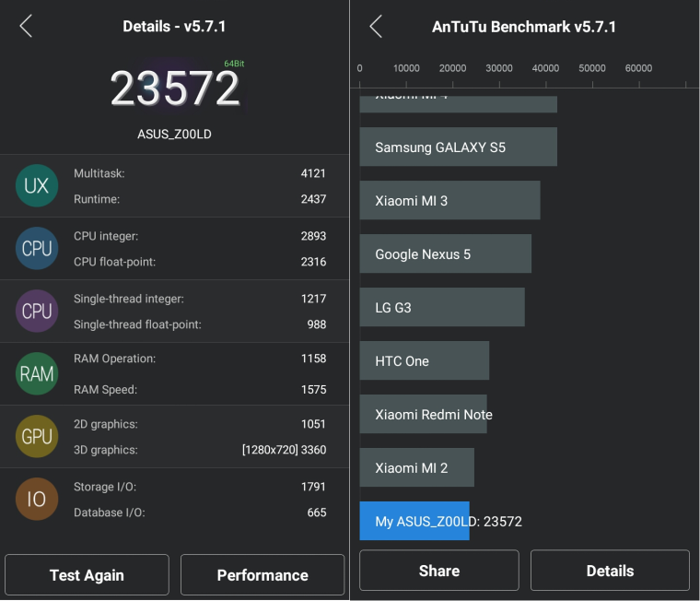Select the Samsung GALAXY S5 bar
Screen dimensions: 700x601
(458, 147)
